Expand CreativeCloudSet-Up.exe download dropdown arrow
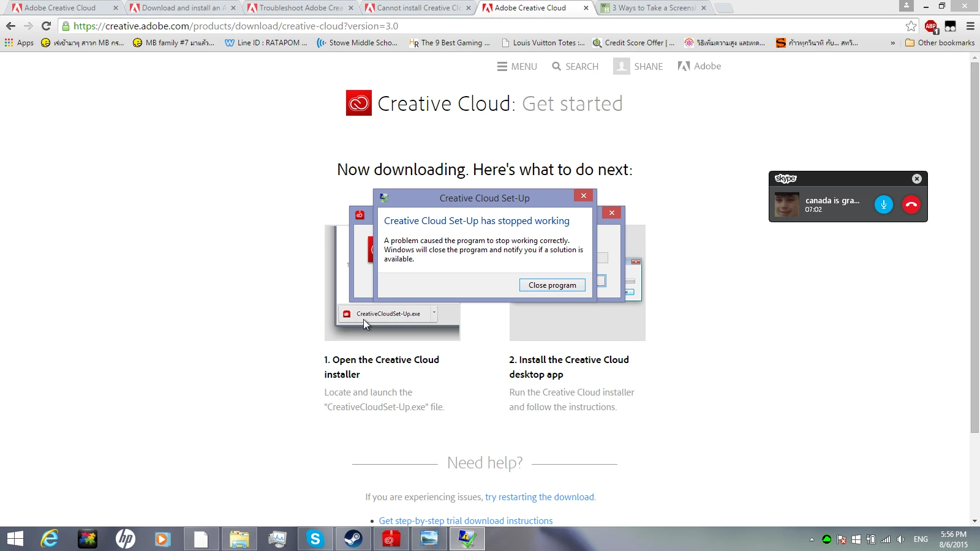This screenshot has width=980, height=551. (434, 313)
